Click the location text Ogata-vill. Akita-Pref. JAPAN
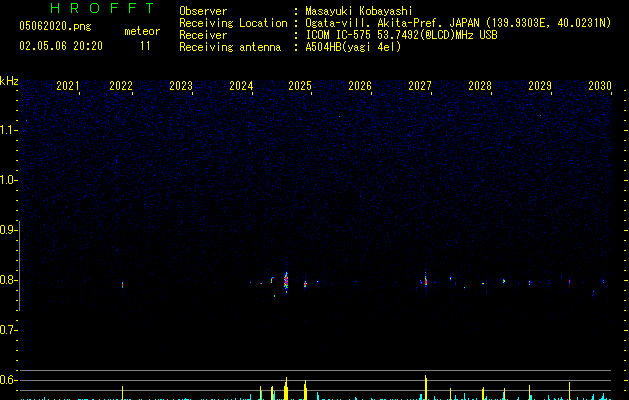629x400 pixels. 392,23
